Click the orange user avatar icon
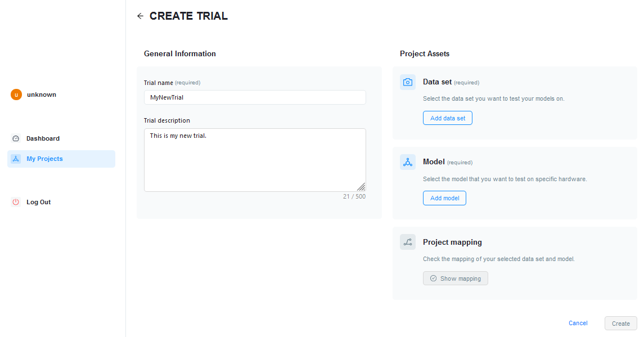The height and width of the screenshot is (337, 644). click(16, 95)
